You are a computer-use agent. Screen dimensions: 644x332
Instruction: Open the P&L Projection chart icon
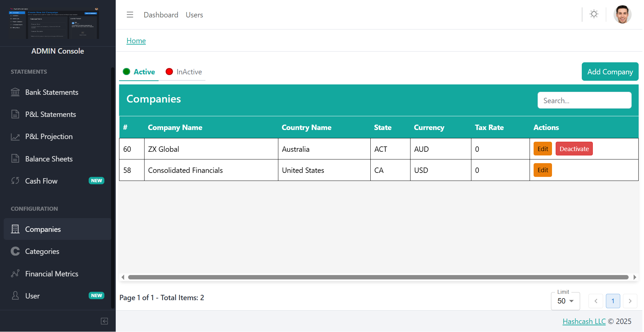tap(15, 137)
